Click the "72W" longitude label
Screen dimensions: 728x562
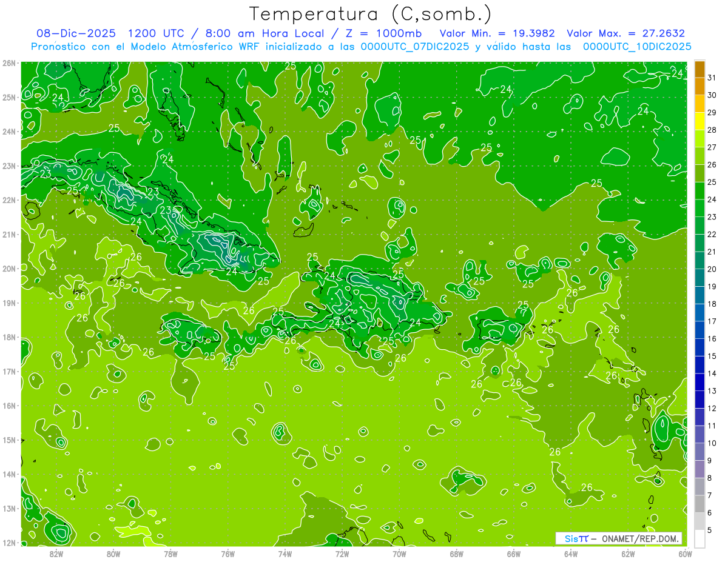pyautogui.click(x=342, y=554)
